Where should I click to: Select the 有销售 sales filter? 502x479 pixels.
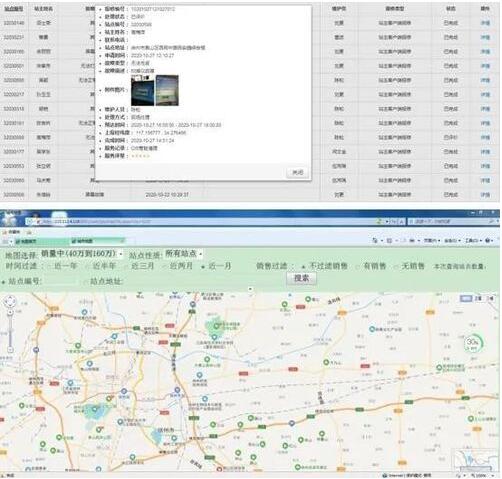click(x=371, y=266)
